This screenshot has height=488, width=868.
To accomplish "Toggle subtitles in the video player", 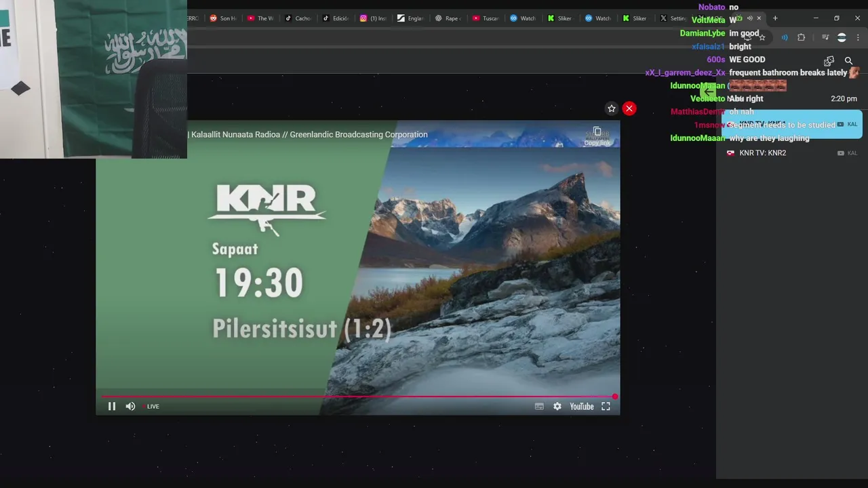I will 539,407.
